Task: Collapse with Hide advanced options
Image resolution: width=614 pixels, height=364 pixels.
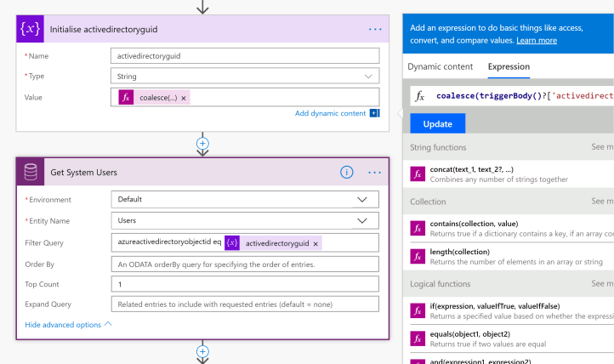Action: click(x=68, y=324)
